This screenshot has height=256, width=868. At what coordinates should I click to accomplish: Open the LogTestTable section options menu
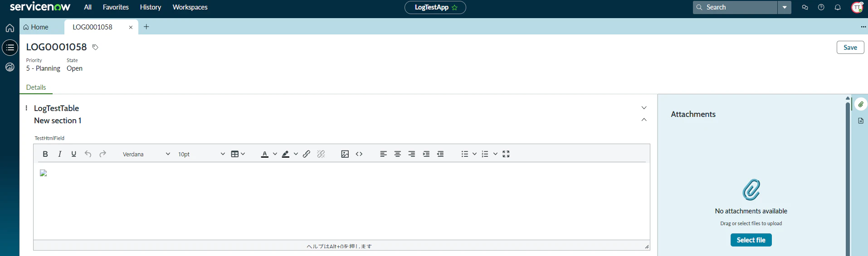(26, 108)
